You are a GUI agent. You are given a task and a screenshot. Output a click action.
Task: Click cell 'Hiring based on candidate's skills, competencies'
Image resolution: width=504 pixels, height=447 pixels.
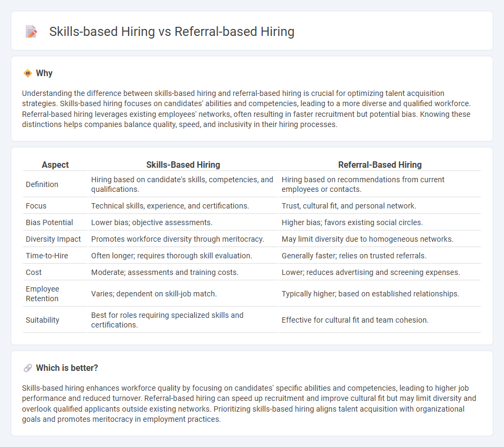(x=183, y=184)
